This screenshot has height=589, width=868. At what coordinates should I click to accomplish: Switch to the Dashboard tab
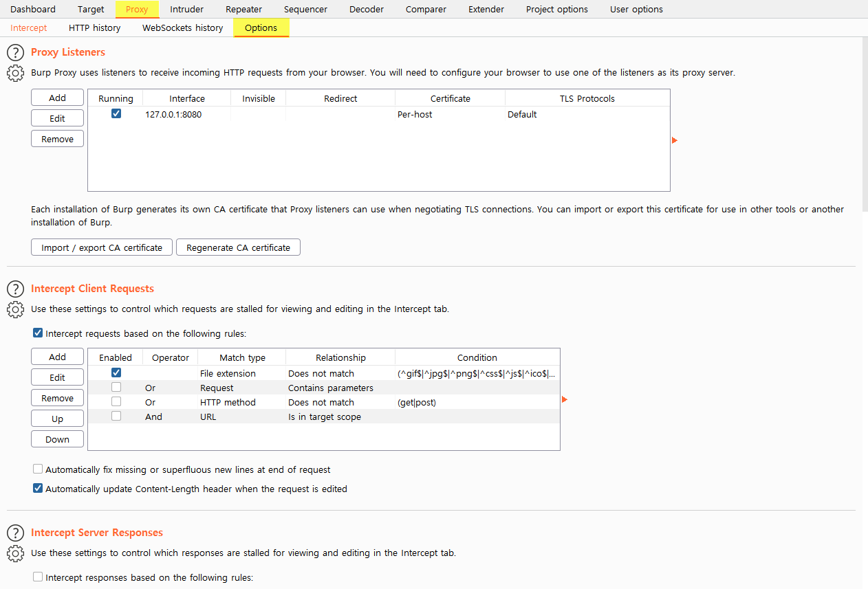coord(33,9)
